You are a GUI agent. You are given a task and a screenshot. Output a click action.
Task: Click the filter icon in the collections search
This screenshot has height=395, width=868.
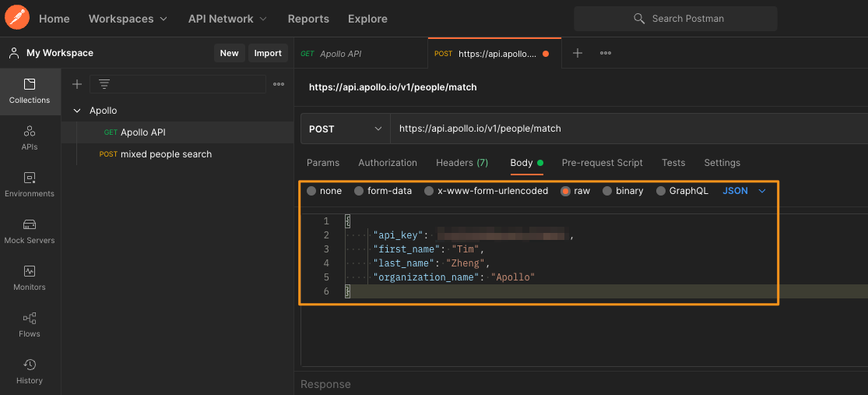(x=104, y=84)
